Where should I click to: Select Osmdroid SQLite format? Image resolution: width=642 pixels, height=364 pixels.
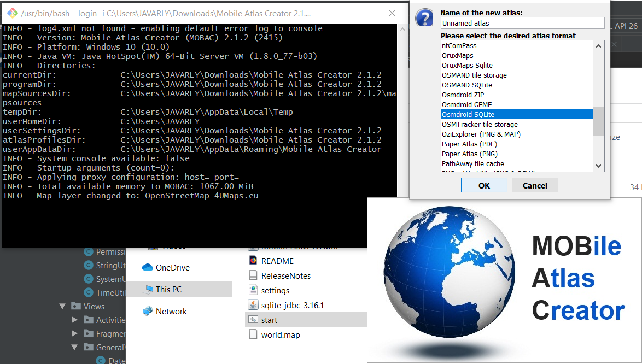(517, 115)
